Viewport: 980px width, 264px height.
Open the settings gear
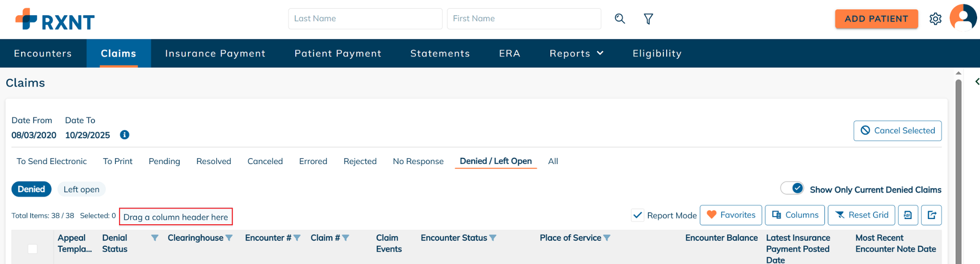click(x=935, y=19)
